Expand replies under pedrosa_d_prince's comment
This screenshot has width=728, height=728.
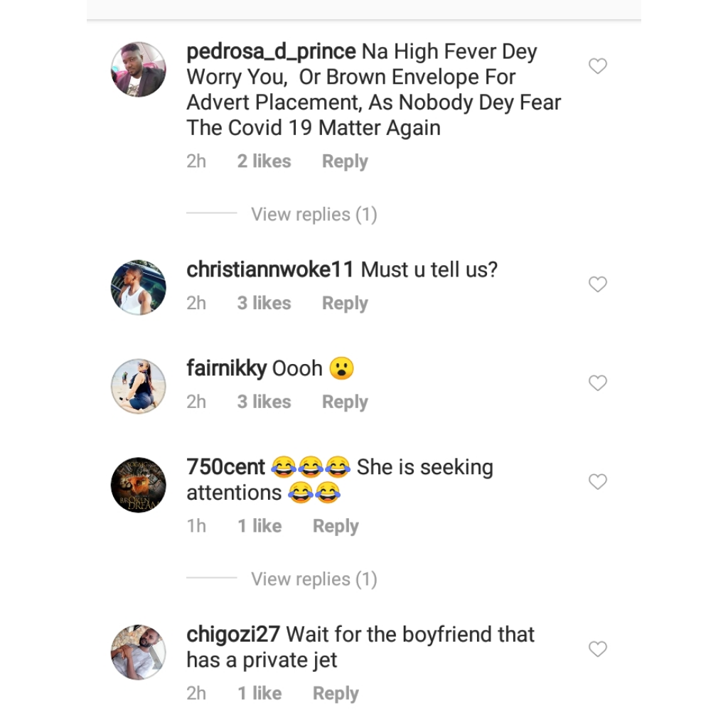click(x=314, y=215)
